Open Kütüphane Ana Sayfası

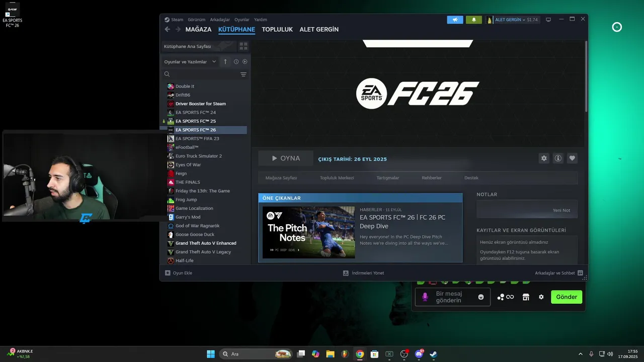(x=198, y=46)
